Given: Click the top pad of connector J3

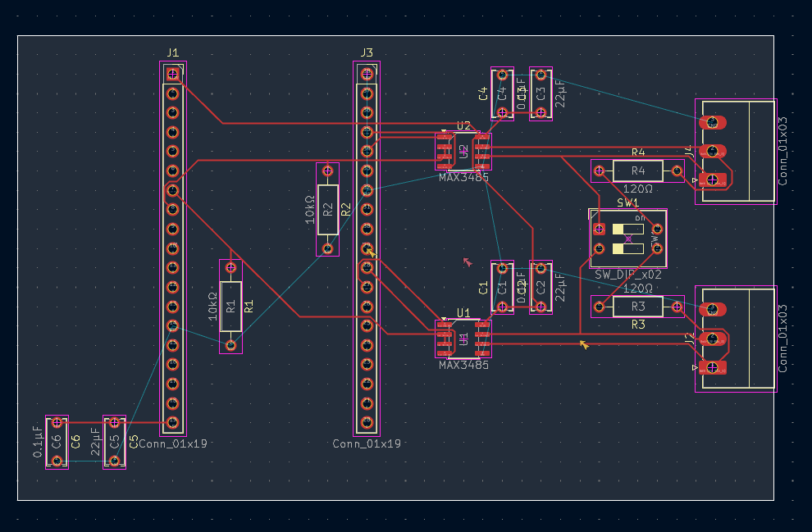Looking at the screenshot, I should point(367,74).
